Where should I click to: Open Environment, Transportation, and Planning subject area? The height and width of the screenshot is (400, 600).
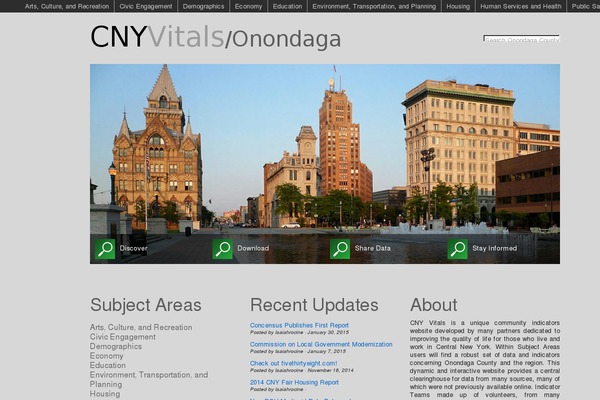point(149,379)
